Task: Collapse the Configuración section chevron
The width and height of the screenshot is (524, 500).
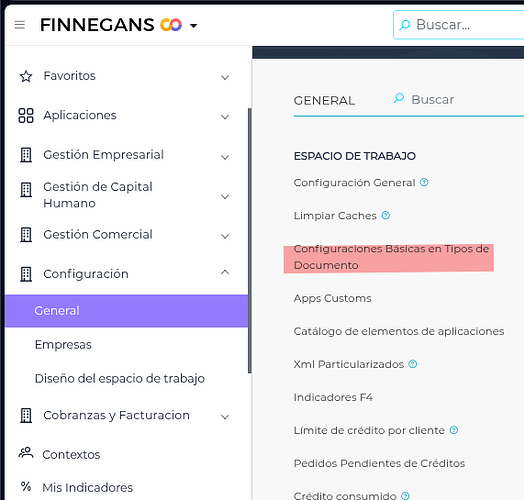Action: 225,272
